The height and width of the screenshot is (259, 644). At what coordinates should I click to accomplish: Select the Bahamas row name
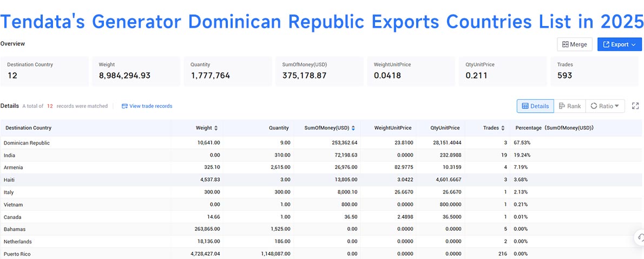pyautogui.click(x=15, y=229)
